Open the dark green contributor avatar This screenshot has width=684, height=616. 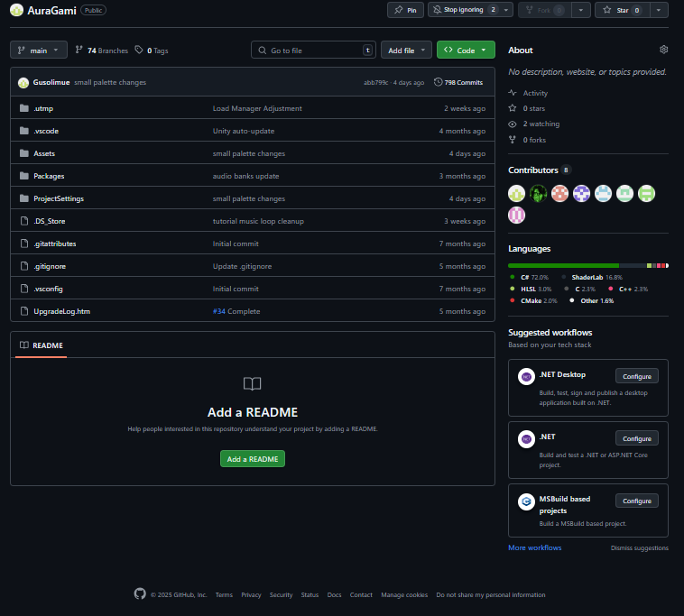click(x=538, y=194)
